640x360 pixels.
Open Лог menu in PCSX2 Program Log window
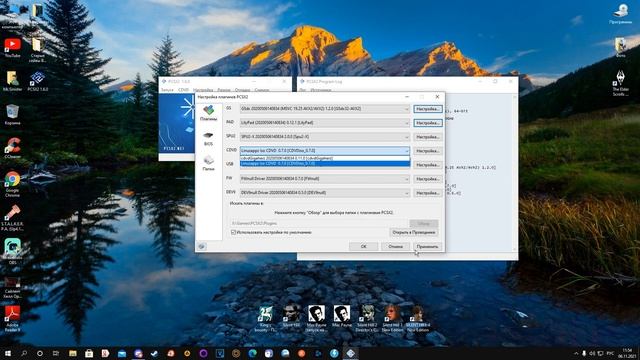pyautogui.click(x=302, y=90)
